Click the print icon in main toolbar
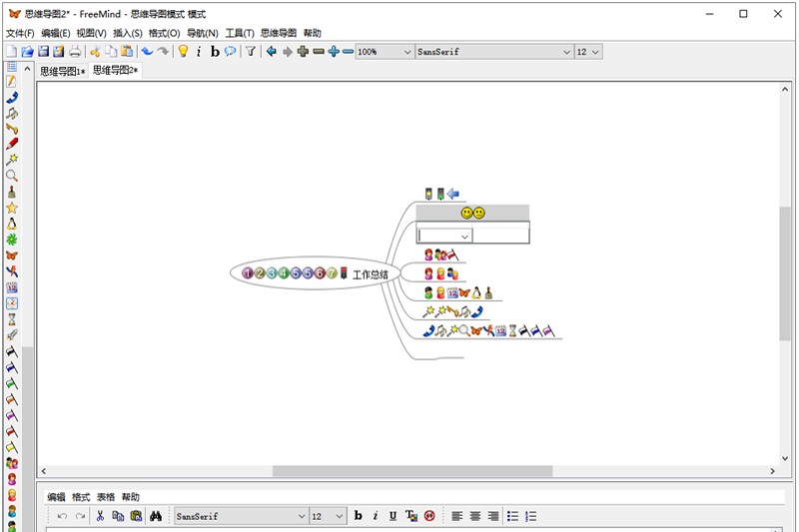Image resolution: width=799 pixels, height=532 pixels. pyautogui.click(x=75, y=52)
